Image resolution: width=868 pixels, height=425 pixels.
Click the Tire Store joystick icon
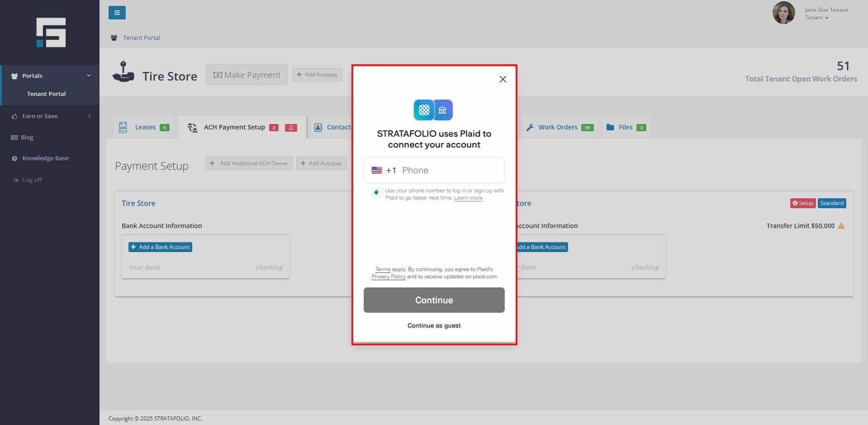[123, 72]
